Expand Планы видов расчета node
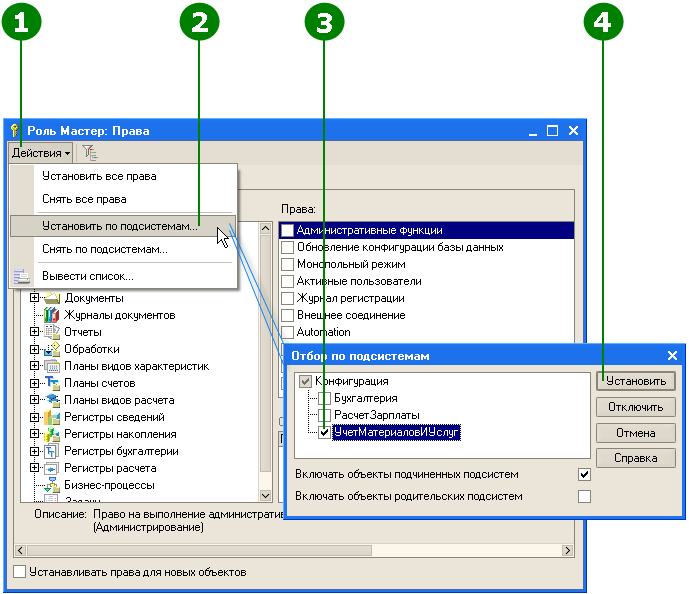Viewport: 689px width, 594px height. [x=34, y=400]
